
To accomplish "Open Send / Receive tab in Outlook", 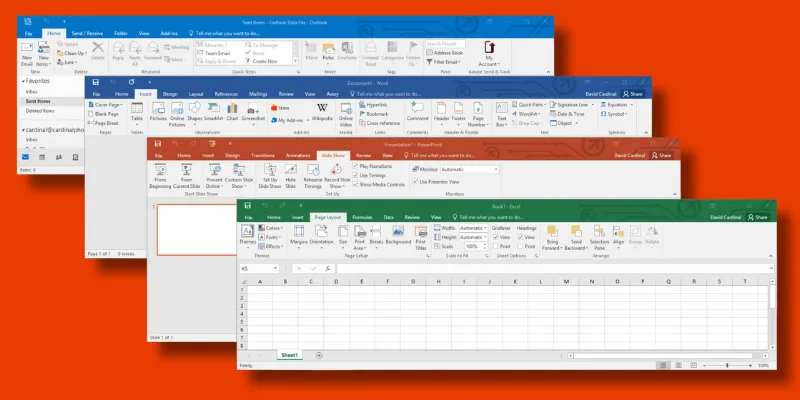I will (x=87, y=34).
